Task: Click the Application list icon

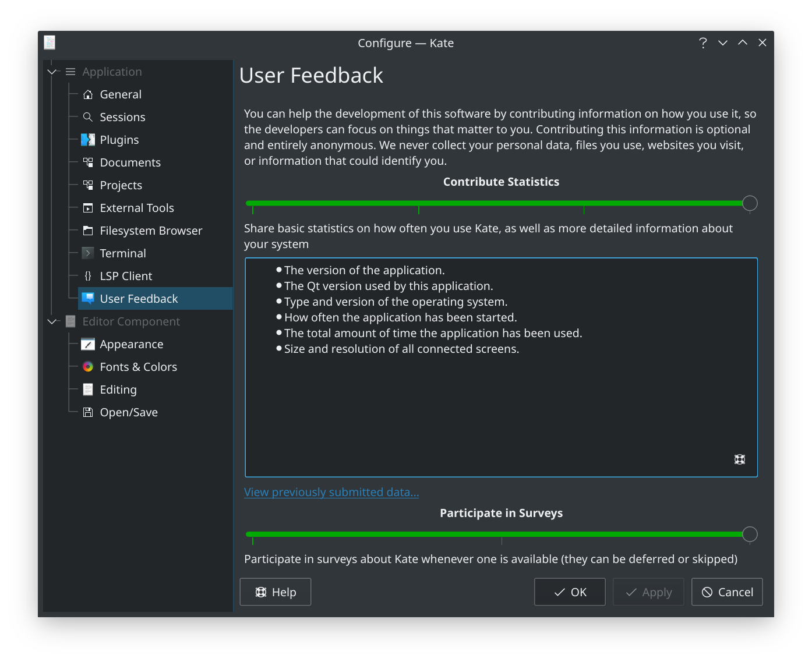Action: [x=70, y=72]
